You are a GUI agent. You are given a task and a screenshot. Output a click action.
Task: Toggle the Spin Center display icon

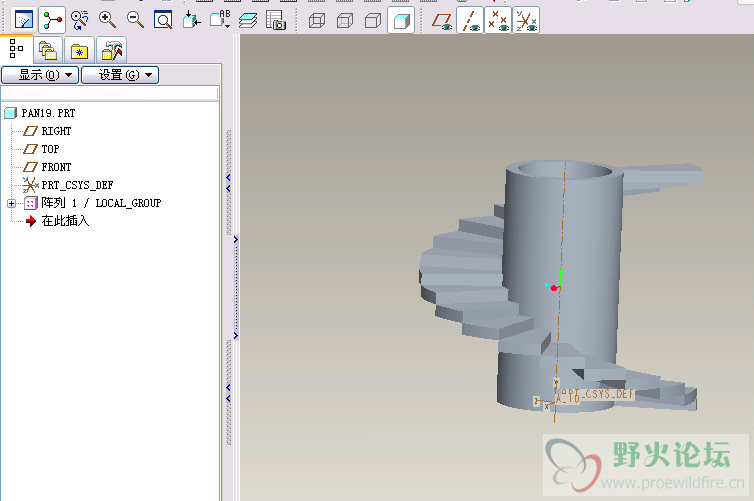tap(52, 20)
